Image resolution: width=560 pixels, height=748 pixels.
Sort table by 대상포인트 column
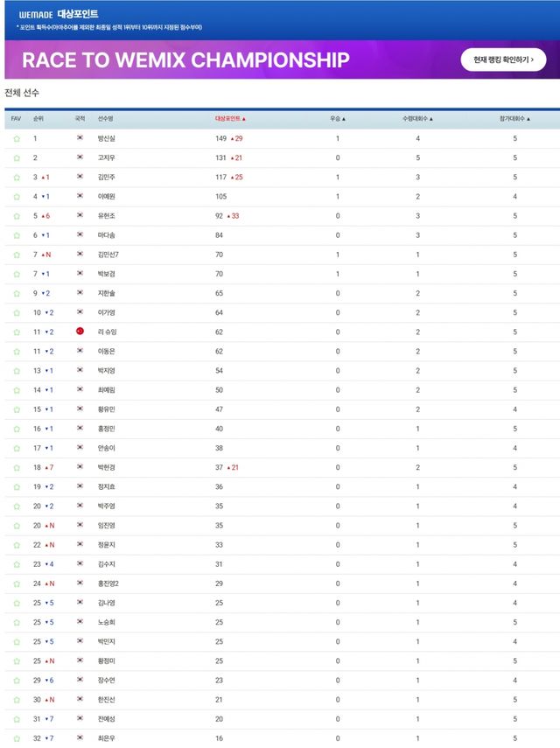(x=231, y=118)
